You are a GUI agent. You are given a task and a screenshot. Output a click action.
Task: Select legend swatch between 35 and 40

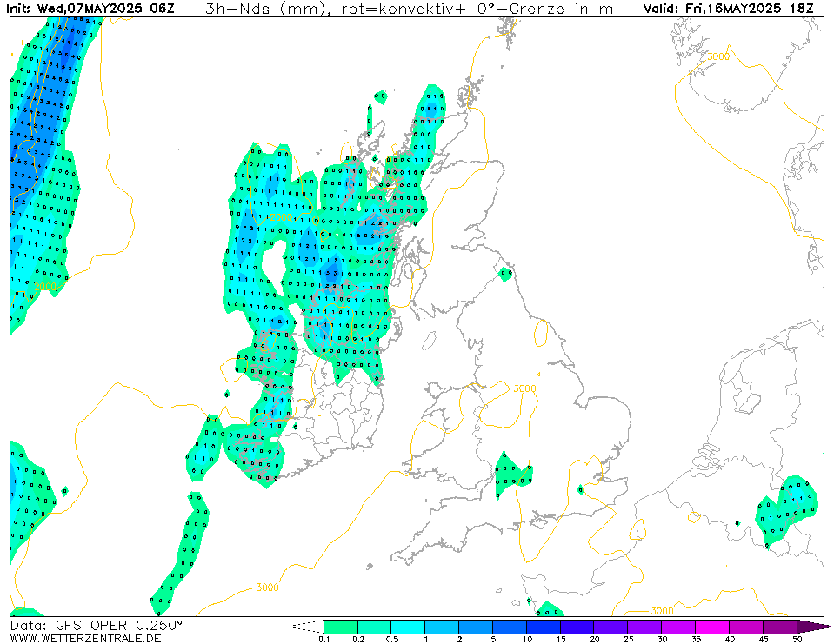click(x=712, y=627)
